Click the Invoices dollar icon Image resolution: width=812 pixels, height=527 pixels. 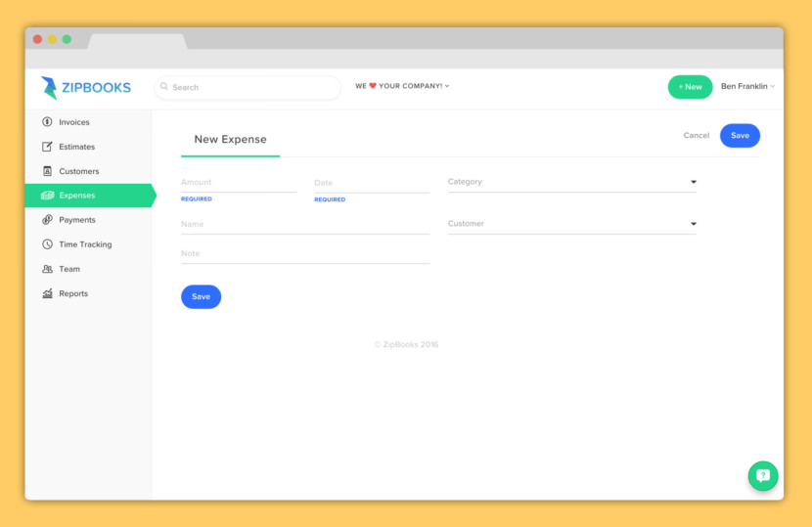tap(47, 121)
